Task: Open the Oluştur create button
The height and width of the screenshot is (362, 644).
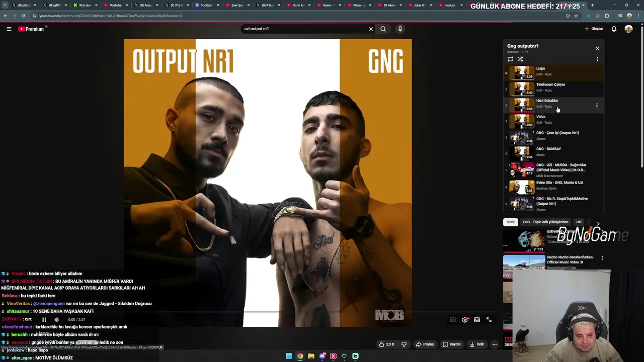Action: 594,29
